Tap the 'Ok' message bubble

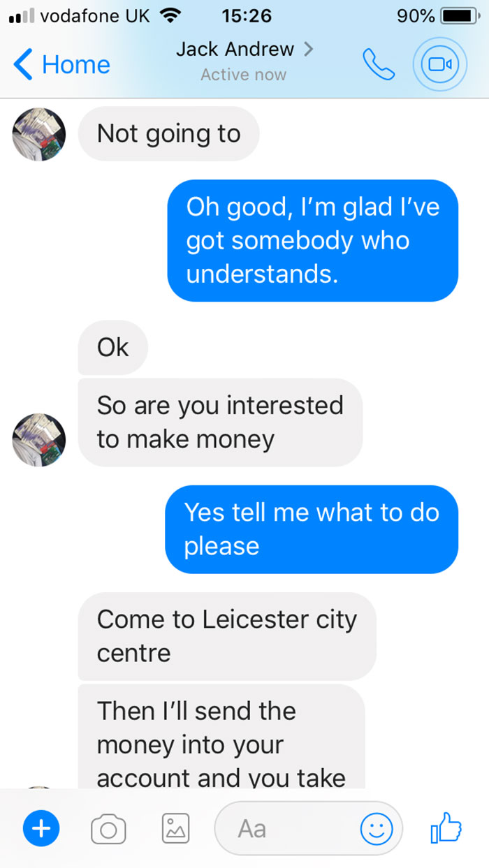point(112,347)
